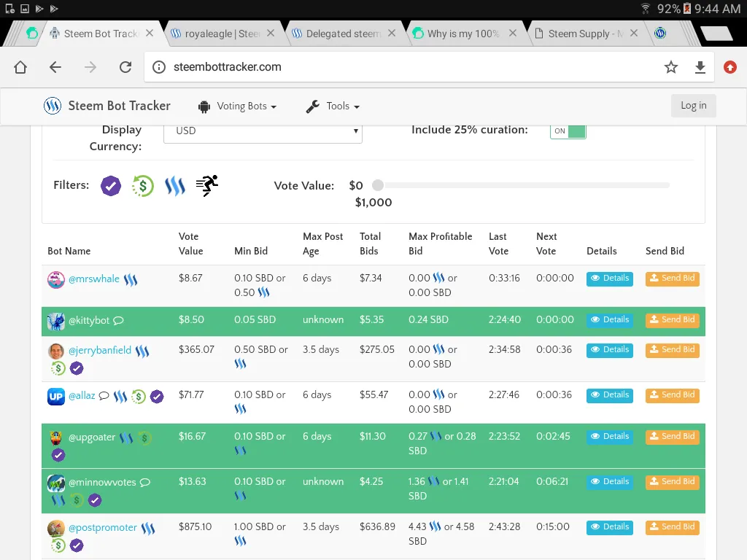Open the @jerrybanfield bot link

tap(99, 351)
